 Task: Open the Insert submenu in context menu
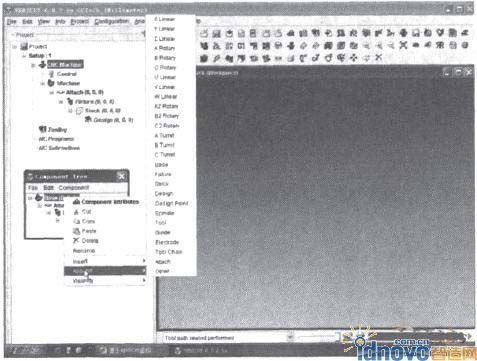106,261
